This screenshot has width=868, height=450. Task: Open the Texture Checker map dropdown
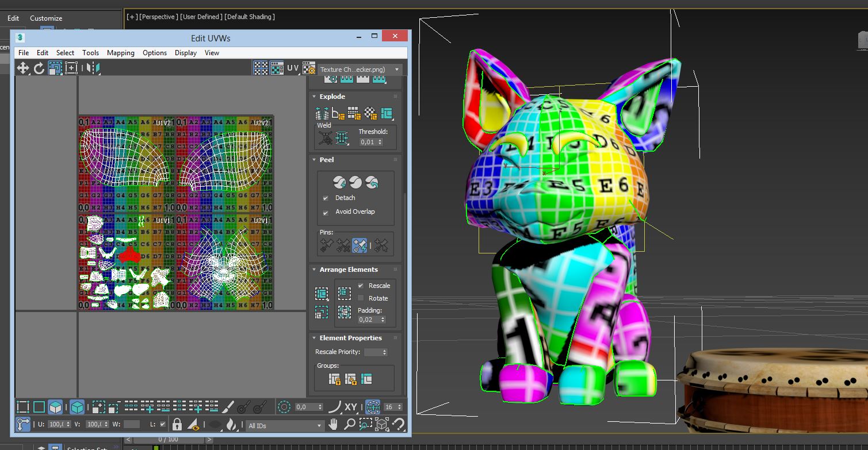(x=360, y=70)
